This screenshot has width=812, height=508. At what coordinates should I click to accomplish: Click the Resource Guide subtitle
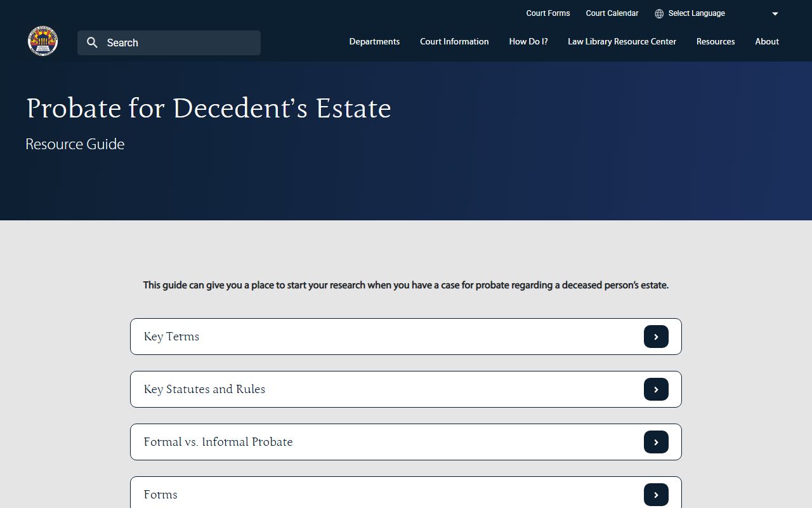[75, 144]
